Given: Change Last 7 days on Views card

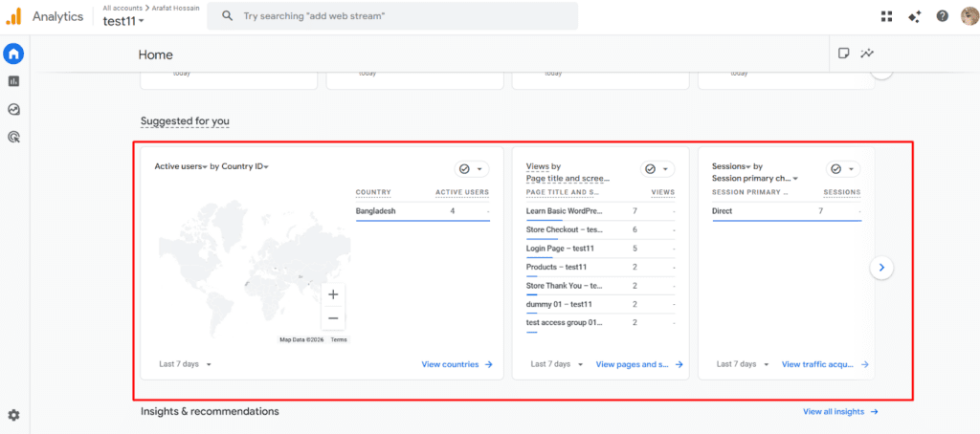Looking at the screenshot, I should [x=558, y=364].
